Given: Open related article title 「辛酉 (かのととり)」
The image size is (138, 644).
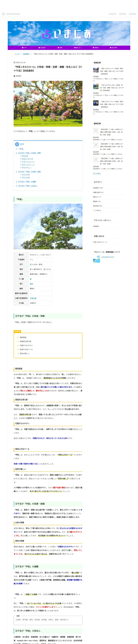Looking at the screenshot, I should (x=112, y=104).
